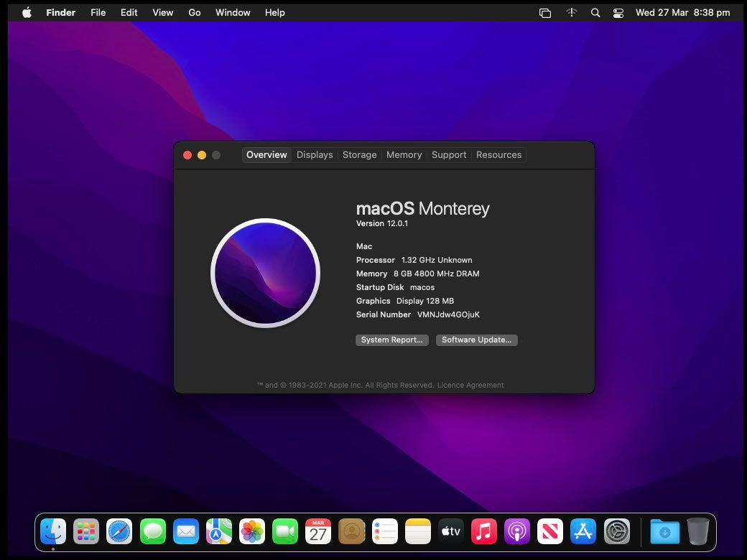
Task: Close the About This Mac window
Action: pos(187,155)
